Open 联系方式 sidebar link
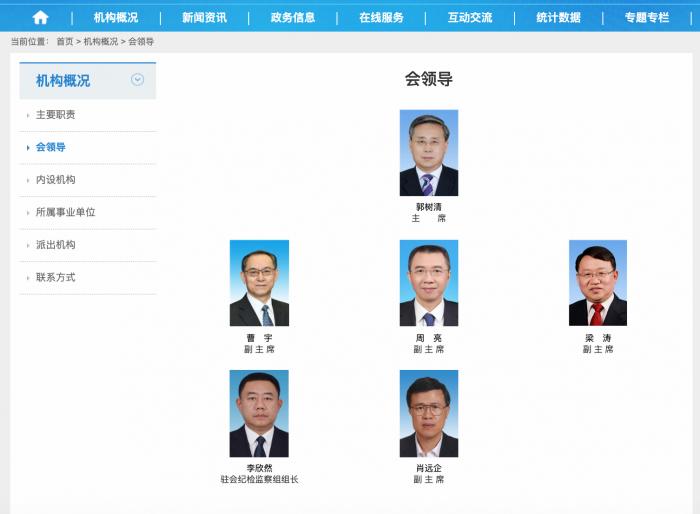Image resolution: width=700 pixels, height=514 pixels. click(x=55, y=277)
